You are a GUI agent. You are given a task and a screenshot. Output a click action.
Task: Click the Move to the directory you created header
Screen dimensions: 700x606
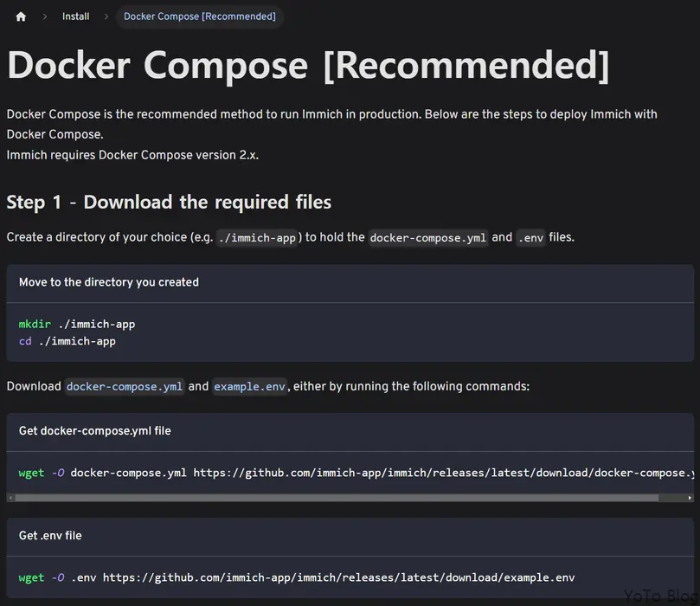coord(106,281)
